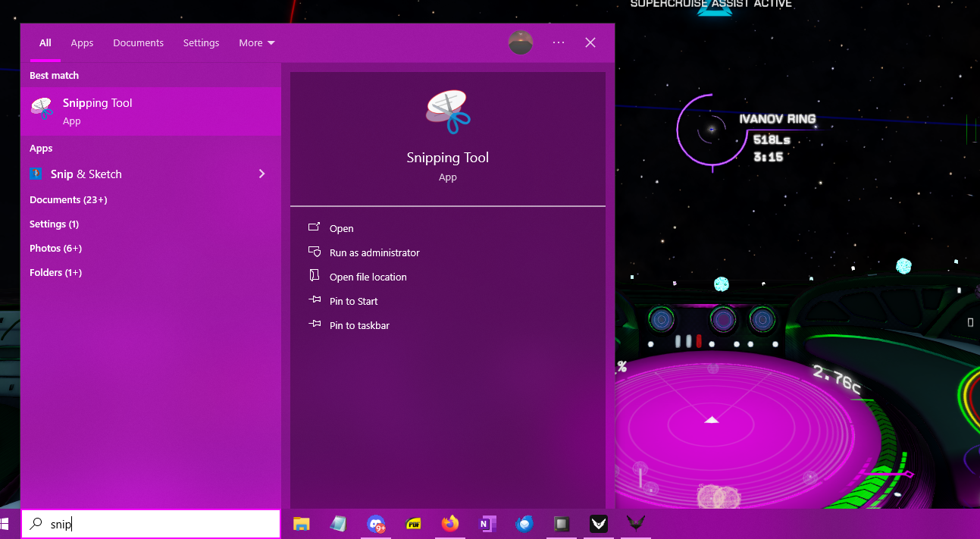The width and height of the screenshot is (980, 539).
Task: Click the user account avatar
Action: 521,42
